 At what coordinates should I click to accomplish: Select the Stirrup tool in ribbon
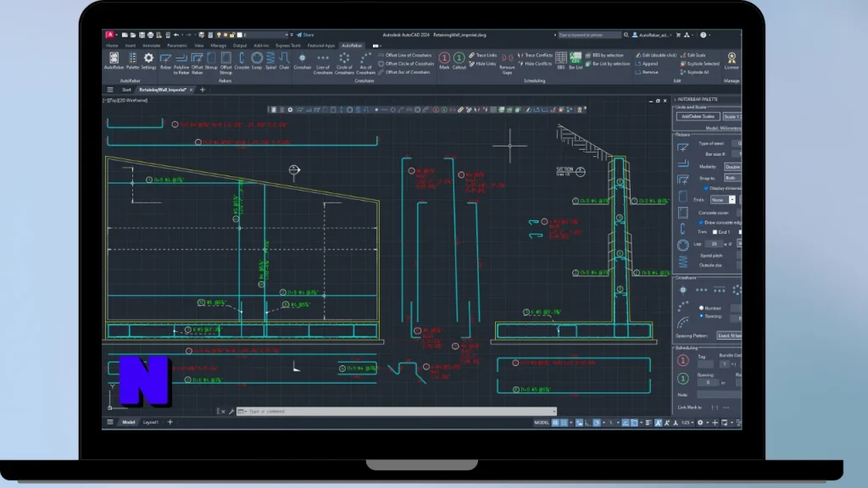click(x=211, y=60)
